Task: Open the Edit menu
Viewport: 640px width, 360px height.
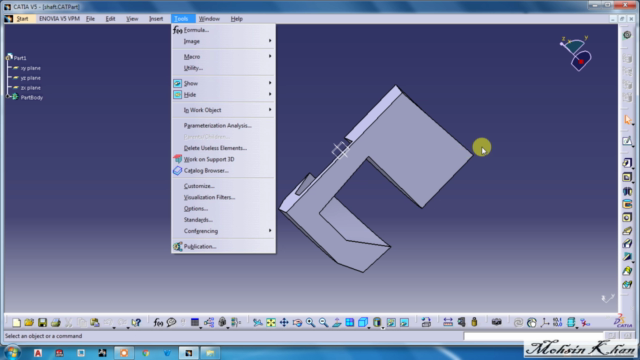Action: tap(110, 19)
